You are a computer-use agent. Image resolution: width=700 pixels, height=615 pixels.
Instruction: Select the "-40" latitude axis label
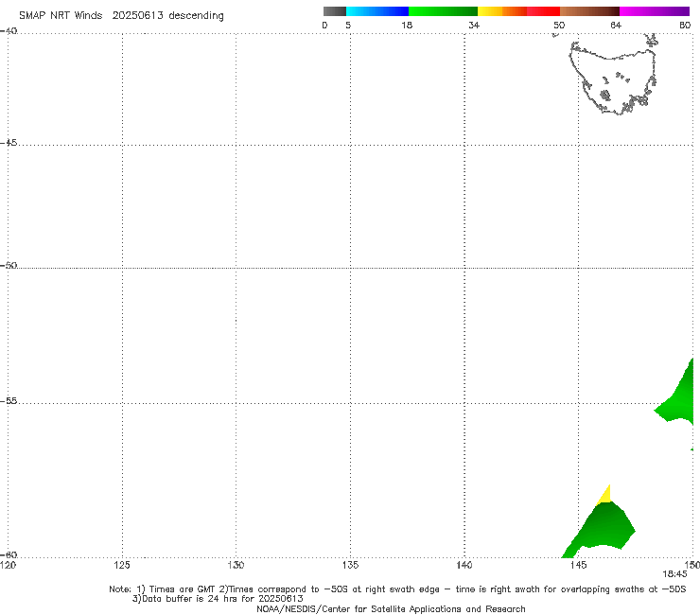coord(9,31)
